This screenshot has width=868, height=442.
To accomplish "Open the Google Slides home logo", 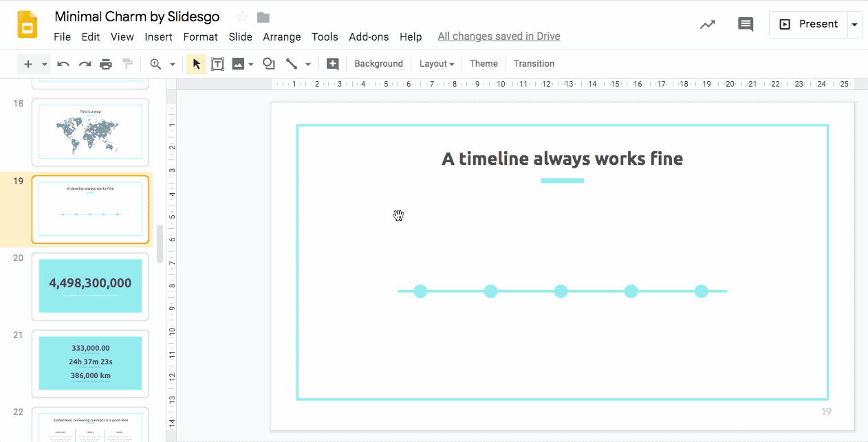I will [27, 25].
